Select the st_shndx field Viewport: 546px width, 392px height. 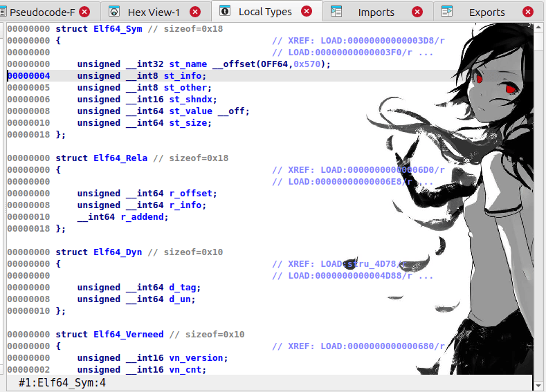tap(190, 100)
